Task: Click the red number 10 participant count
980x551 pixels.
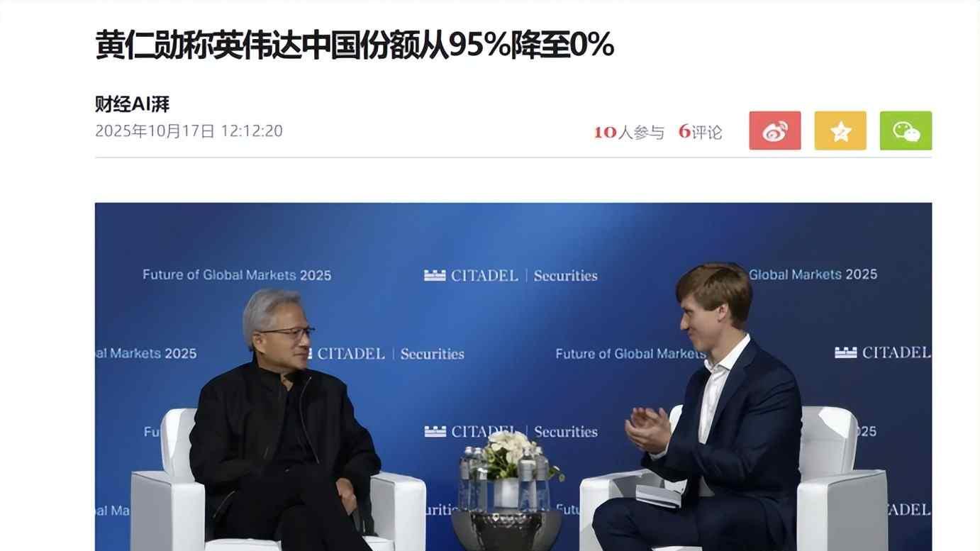Action: coord(605,132)
